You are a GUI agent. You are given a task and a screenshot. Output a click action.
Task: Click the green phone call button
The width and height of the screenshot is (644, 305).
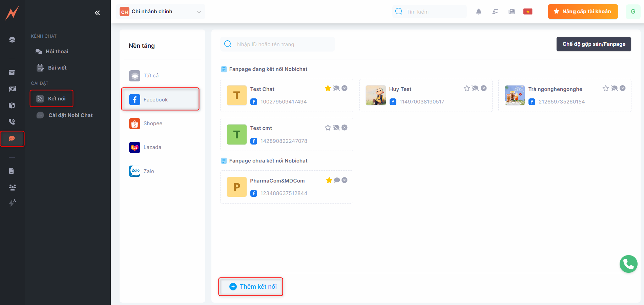click(628, 264)
